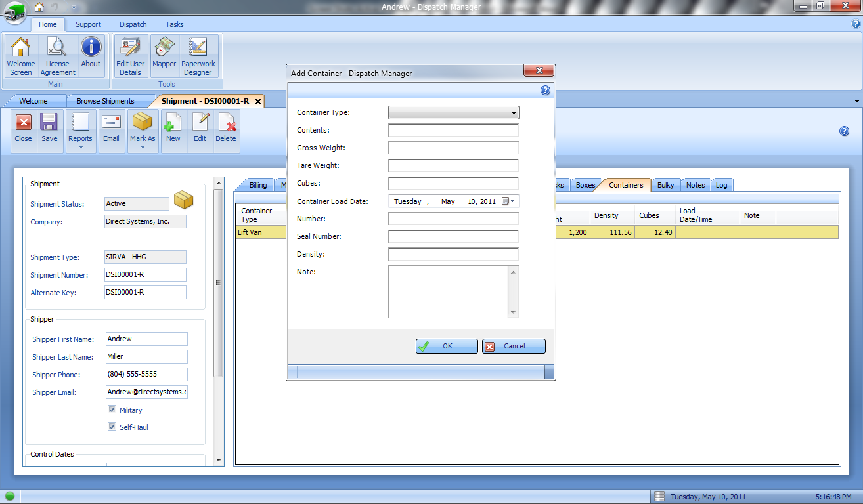863x504 pixels.
Task: Open the Paperwork Designer tool
Action: 198,55
